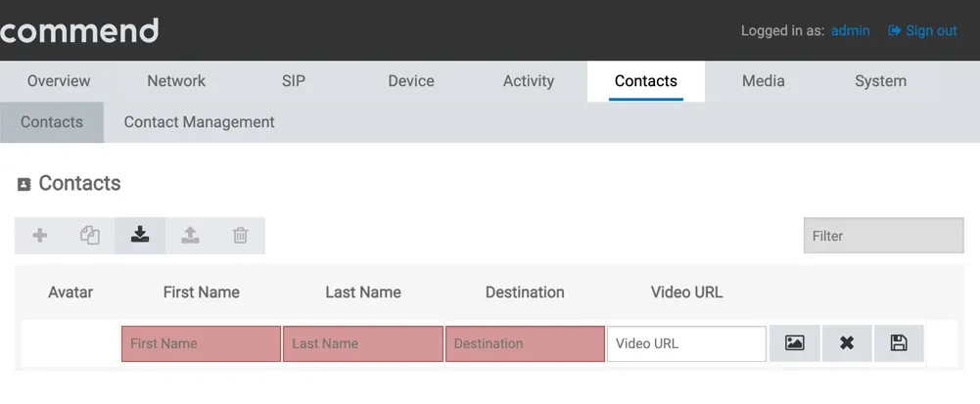Image resolution: width=980 pixels, height=404 pixels.
Task: Open the Contact Management sub-tab
Action: 200,121
